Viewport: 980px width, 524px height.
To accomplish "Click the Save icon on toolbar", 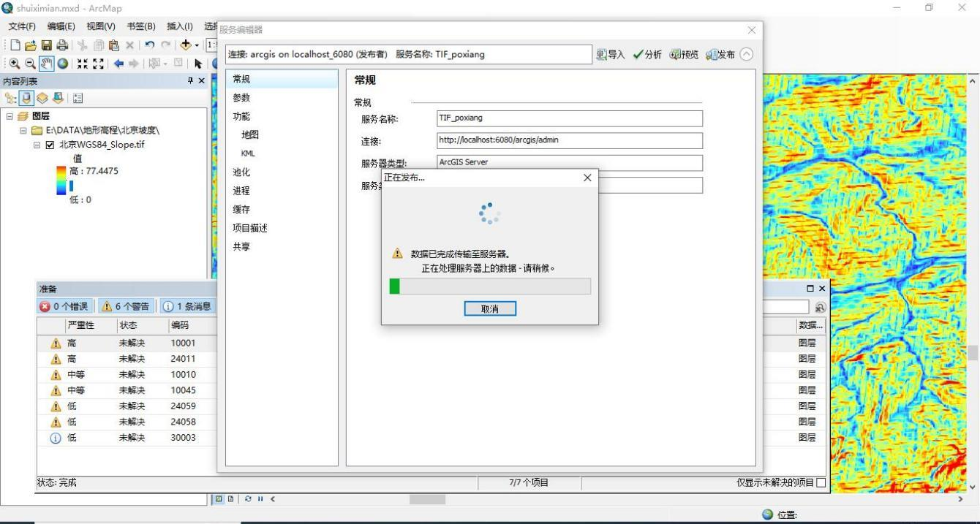I will (x=47, y=45).
